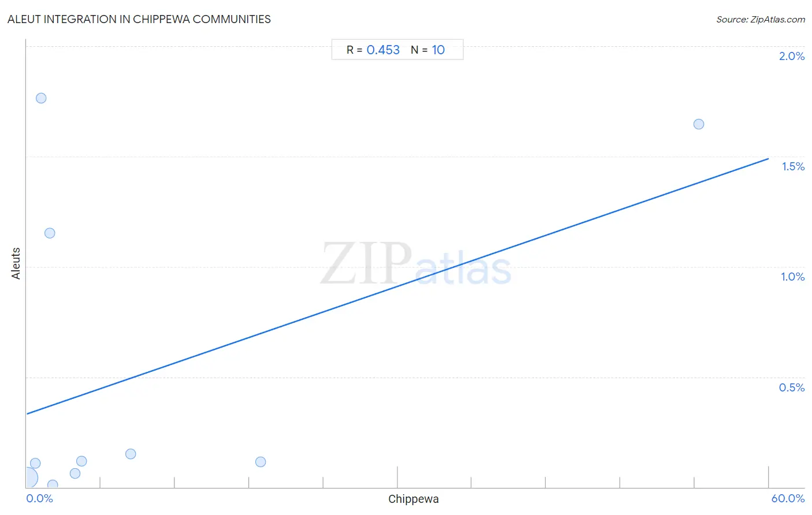Select the data point near 19% Chippewa

(260, 462)
